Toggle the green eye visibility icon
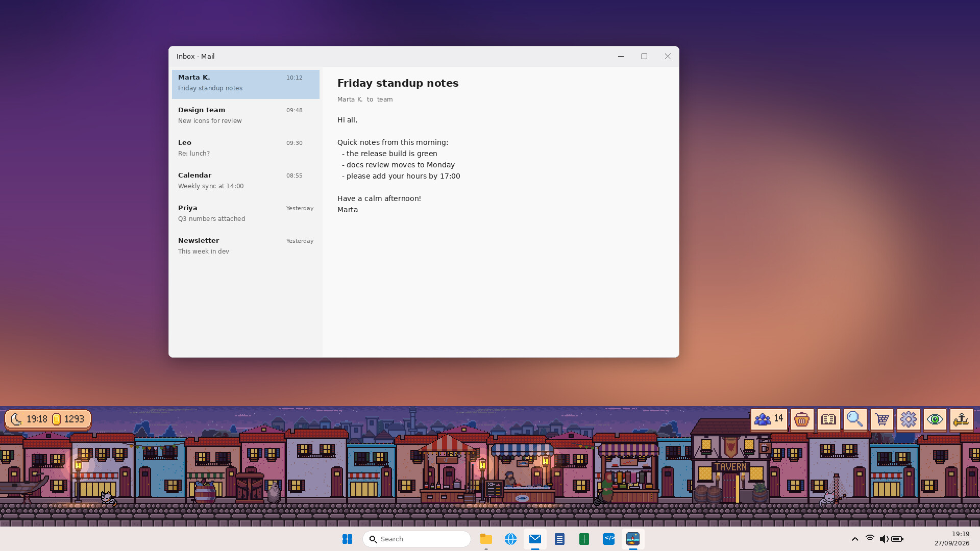This screenshot has width=980, height=551. pyautogui.click(x=935, y=419)
